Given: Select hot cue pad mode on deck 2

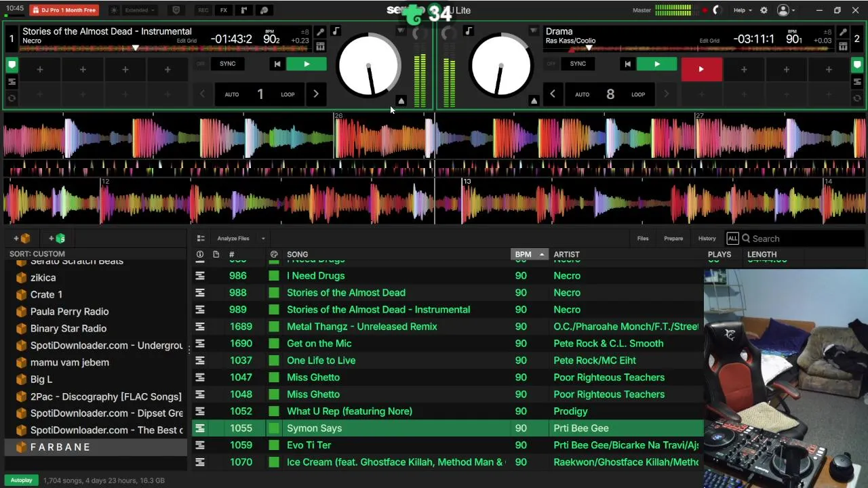Looking at the screenshot, I should coord(857,65).
